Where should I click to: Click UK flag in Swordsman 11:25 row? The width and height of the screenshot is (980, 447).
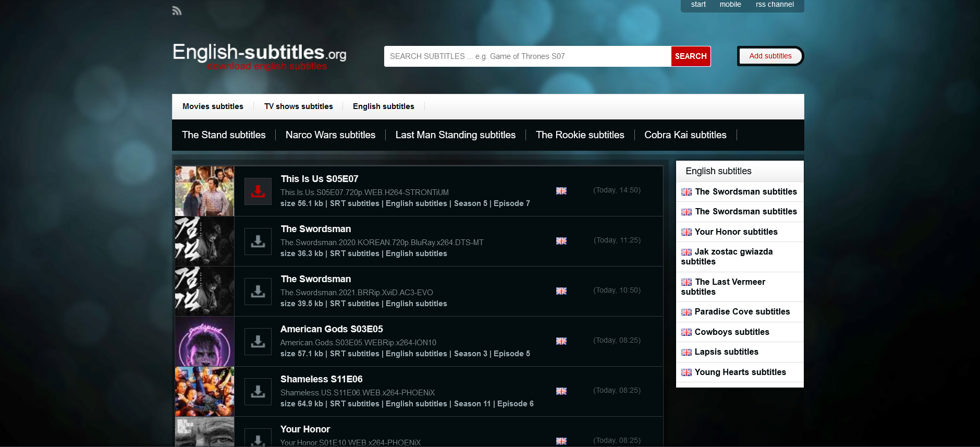click(x=561, y=241)
